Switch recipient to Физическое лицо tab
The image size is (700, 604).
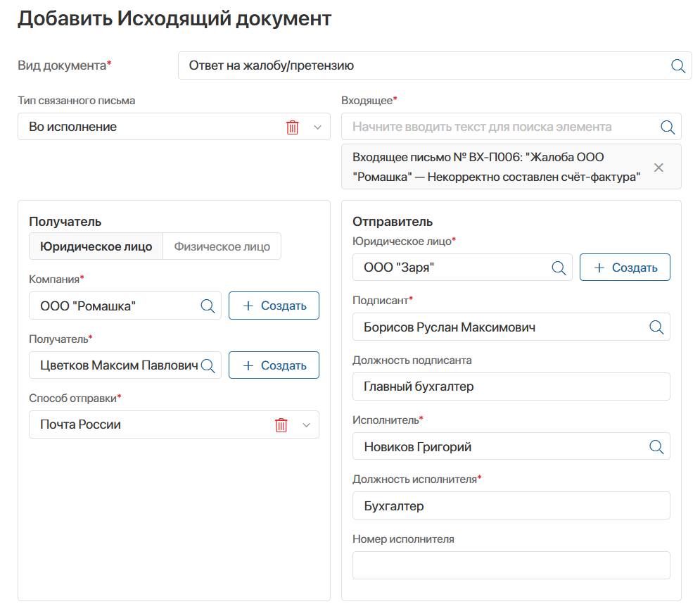[x=222, y=246]
